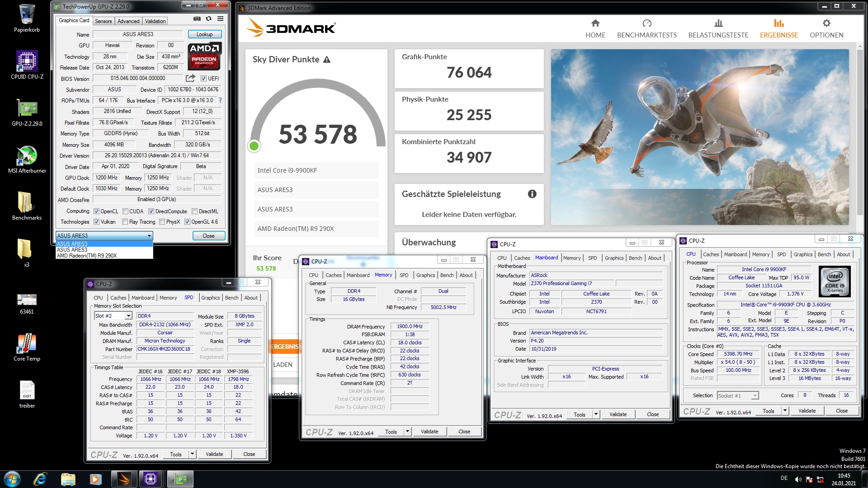Switch to GPU-Z via taskbar icon
The image size is (868, 488).
pyautogui.click(x=180, y=479)
